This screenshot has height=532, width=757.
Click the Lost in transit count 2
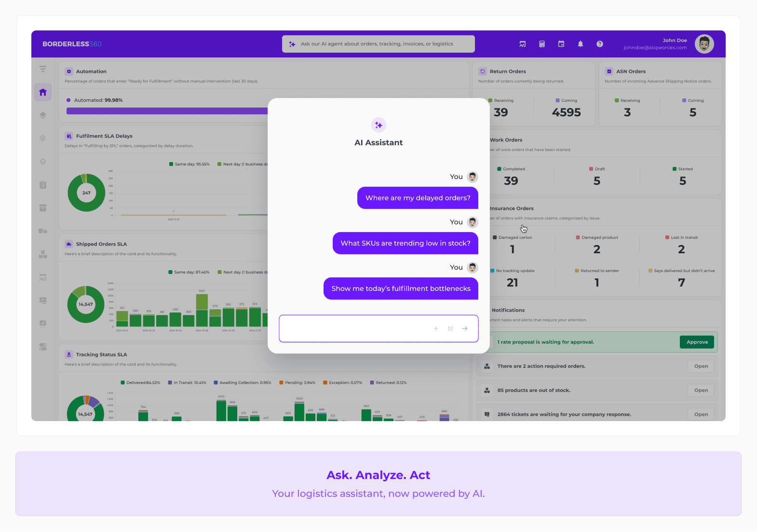click(x=681, y=249)
